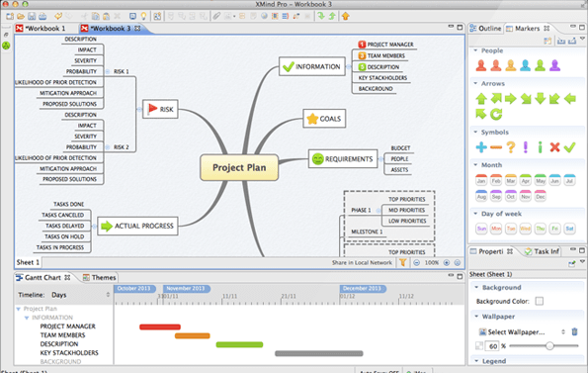Viewport: 588px width, 373px height.
Task: Pick the green checkmark symbol marker
Action: (x=569, y=147)
